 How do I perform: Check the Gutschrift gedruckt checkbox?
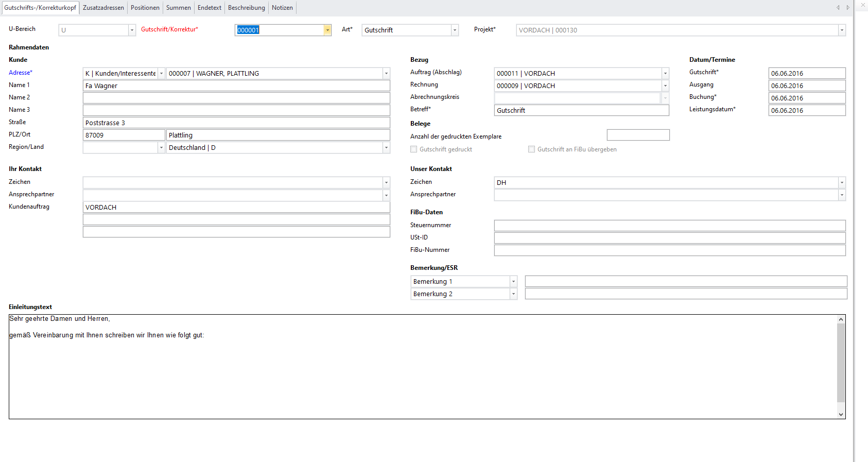pos(414,149)
